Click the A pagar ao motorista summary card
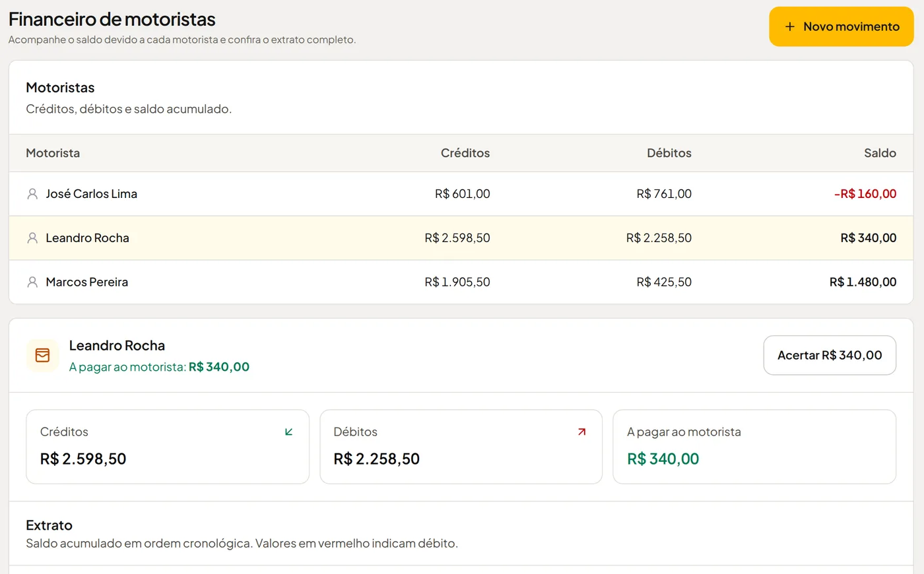The width and height of the screenshot is (924, 574). click(x=754, y=447)
